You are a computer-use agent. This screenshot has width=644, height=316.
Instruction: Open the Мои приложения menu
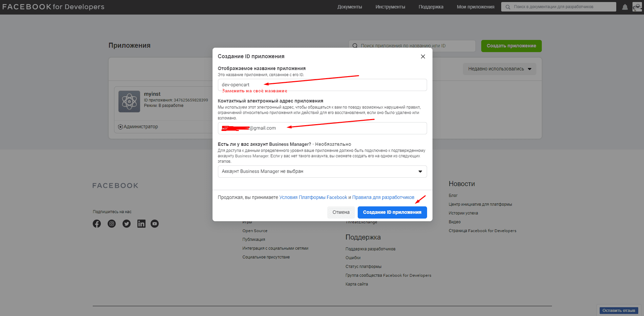click(475, 7)
